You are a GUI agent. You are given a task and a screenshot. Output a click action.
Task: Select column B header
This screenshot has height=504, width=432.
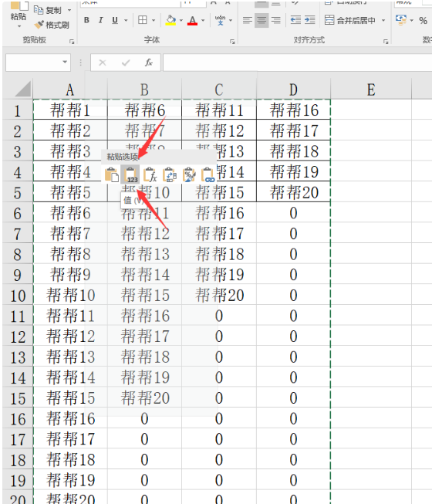click(144, 90)
